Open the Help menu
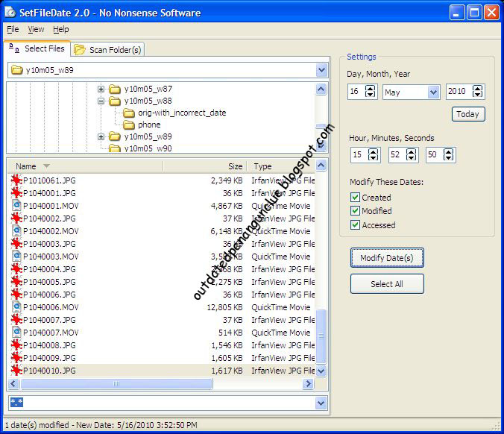 pyautogui.click(x=60, y=29)
